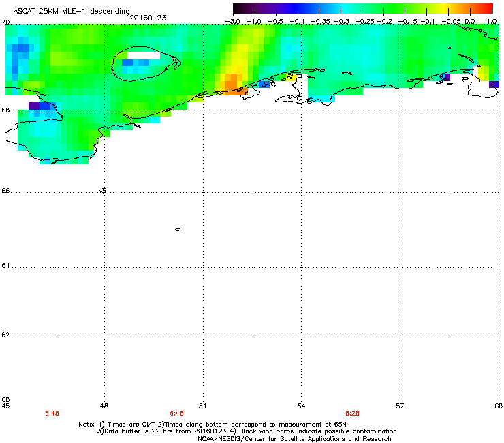Click the red time stamp between longitudes 48 and 51
The image size is (504, 443).
177,414
